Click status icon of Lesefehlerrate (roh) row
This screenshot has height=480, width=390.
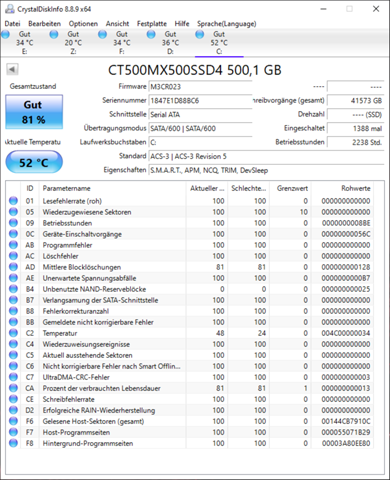[13, 201]
